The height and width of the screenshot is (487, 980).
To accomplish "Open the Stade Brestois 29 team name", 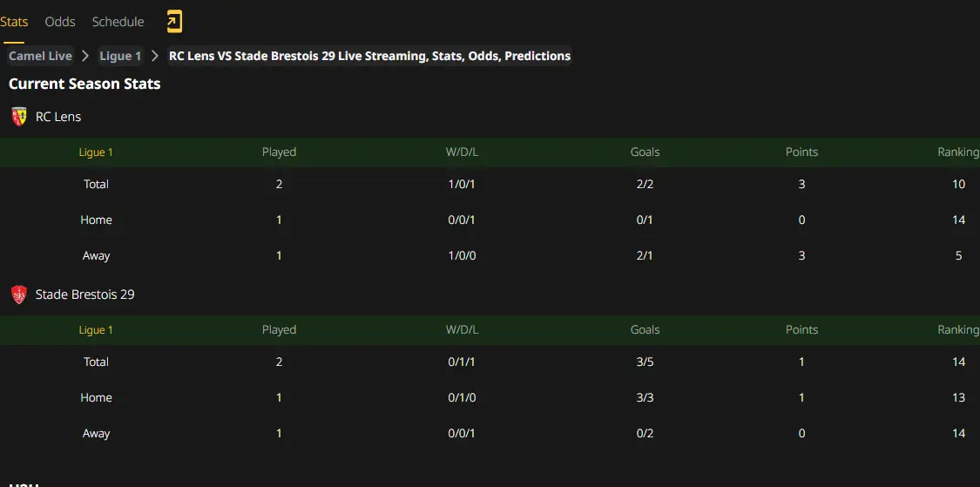I will click(x=85, y=294).
